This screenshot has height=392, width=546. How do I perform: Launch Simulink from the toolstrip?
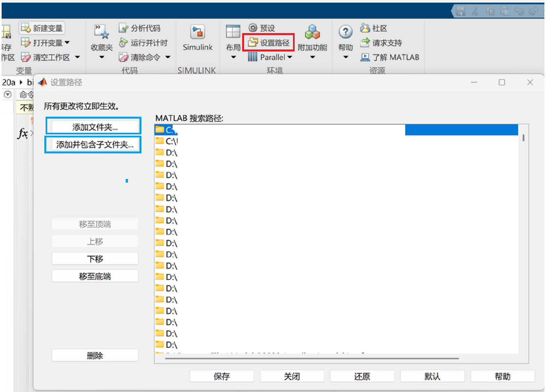(x=198, y=38)
